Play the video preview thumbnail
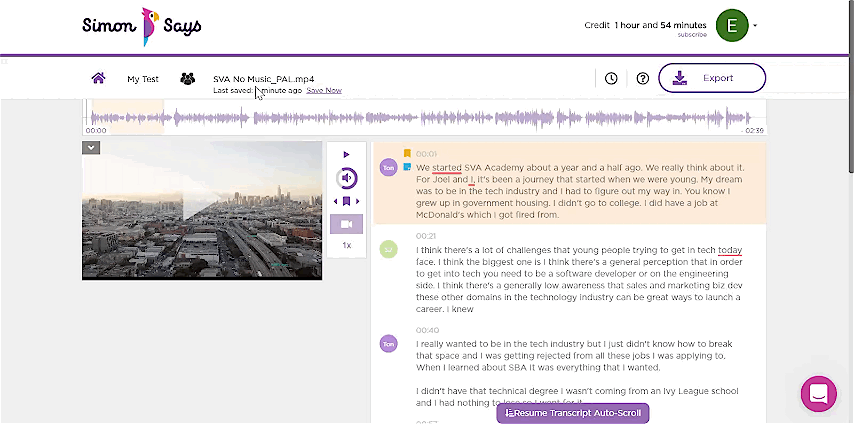The image size is (854, 424). (x=202, y=210)
